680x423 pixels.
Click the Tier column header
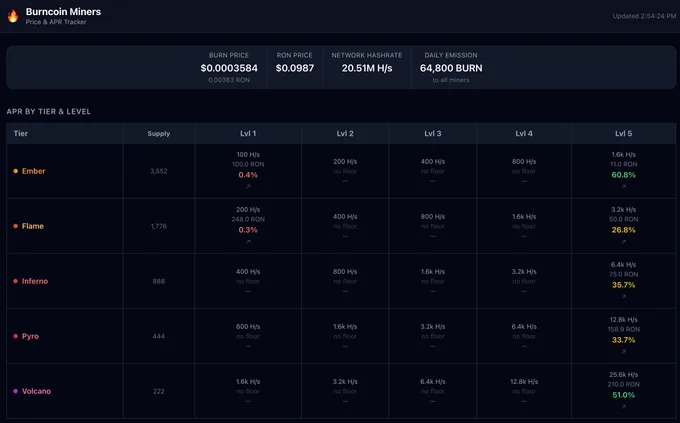(20, 134)
